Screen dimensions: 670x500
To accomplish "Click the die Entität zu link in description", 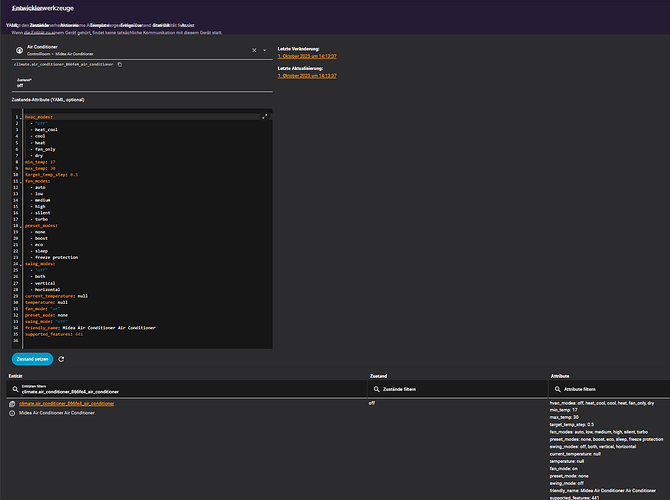I will click(39, 32).
